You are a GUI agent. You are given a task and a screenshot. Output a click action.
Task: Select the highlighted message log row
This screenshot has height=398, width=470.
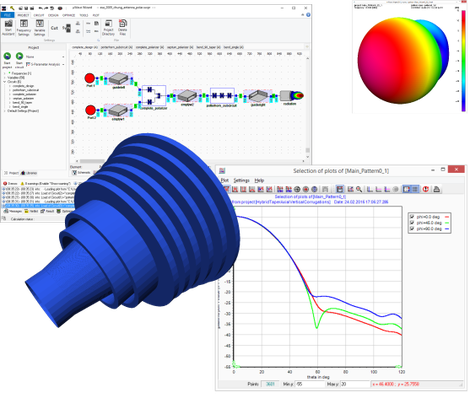(38, 206)
